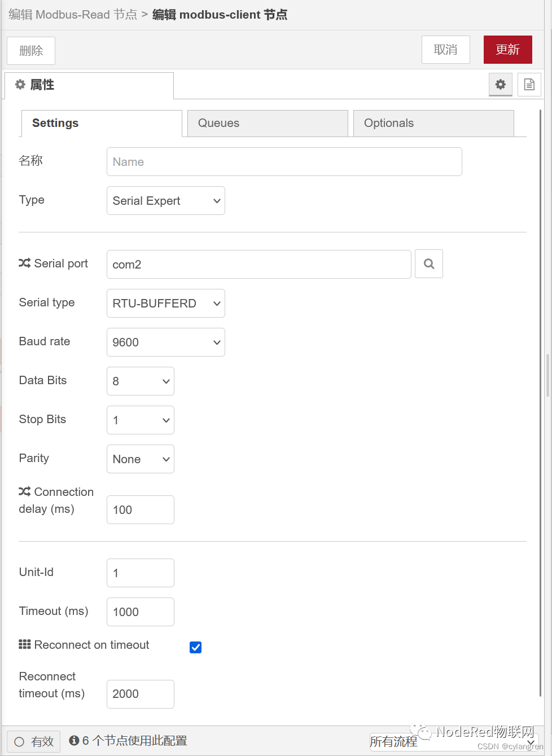Click the '6 个节点使用此配置' usage text
Viewport: 552px width, 756px height.
pos(134,741)
